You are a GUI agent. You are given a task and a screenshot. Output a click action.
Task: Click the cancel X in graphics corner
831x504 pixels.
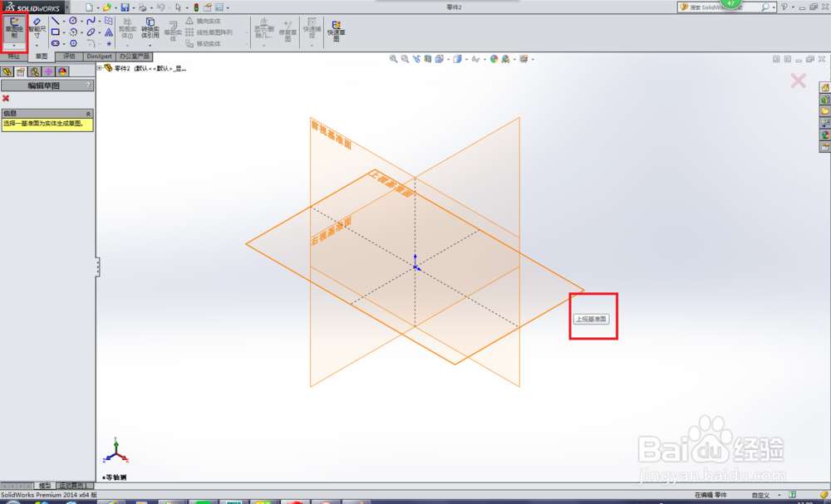(x=798, y=81)
